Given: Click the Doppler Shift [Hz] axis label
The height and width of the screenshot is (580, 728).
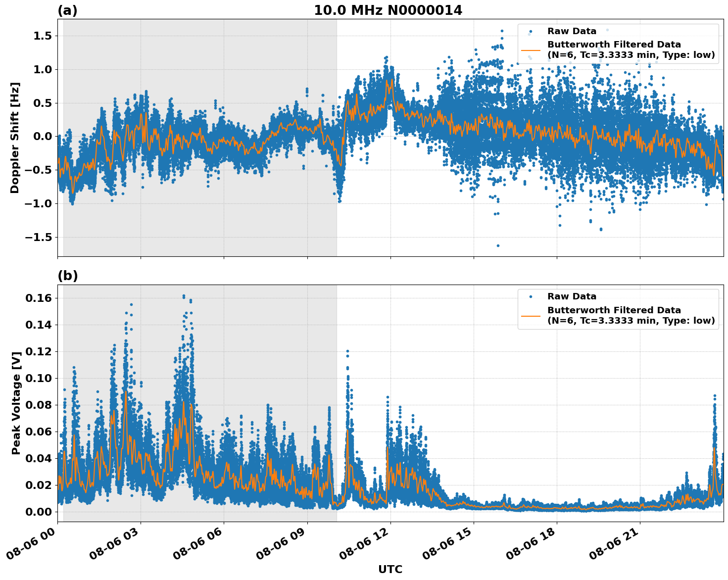Looking at the screenshot, I should tap(16, 134).
